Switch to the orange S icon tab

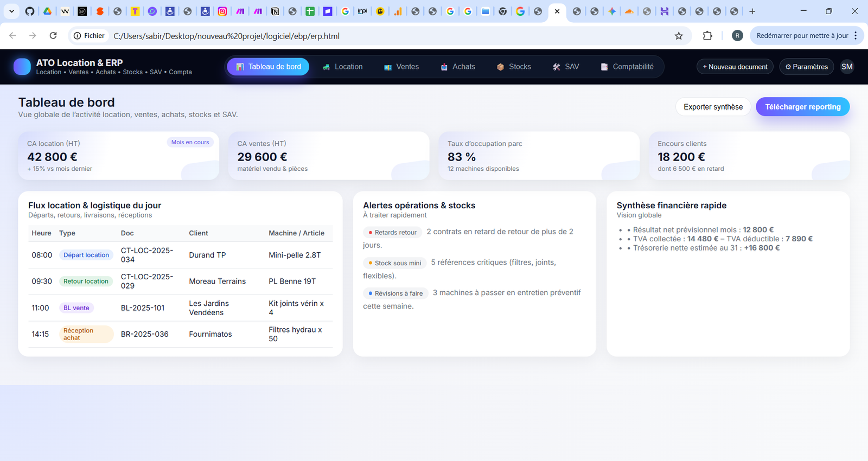pos(100,11)
